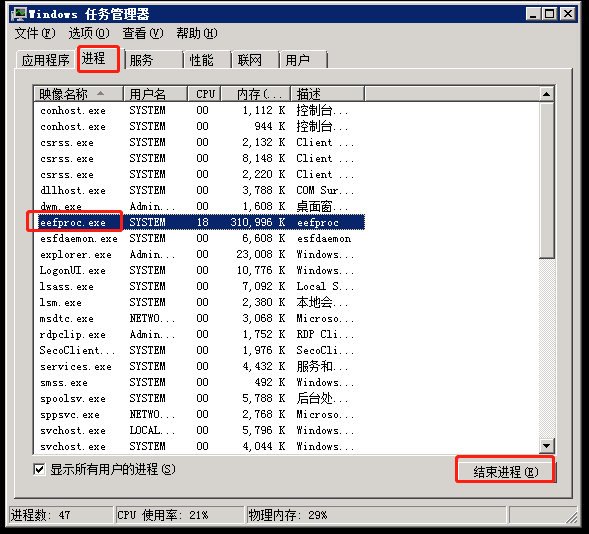
Task: Click the Task Manager title bar icon
Action: point(19,14)
